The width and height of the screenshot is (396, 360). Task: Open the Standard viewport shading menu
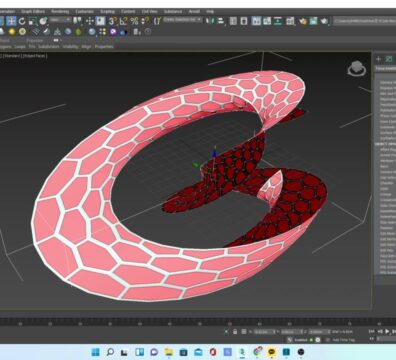tap(12, 56)
